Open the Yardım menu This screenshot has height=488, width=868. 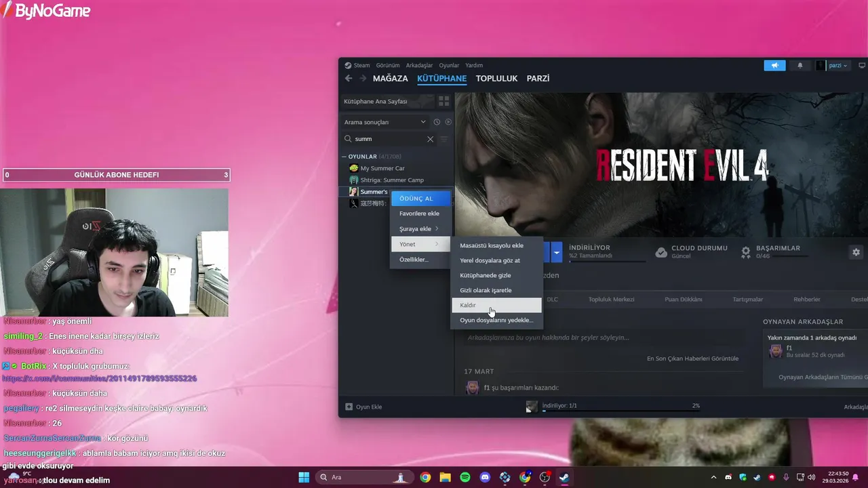click(x=474, y=66)
